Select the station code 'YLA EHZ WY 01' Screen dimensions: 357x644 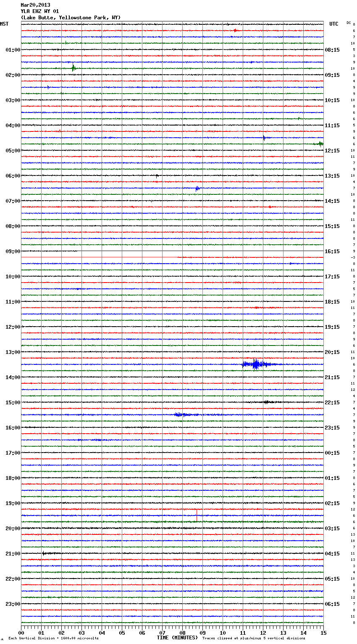(x=40, y=11)
